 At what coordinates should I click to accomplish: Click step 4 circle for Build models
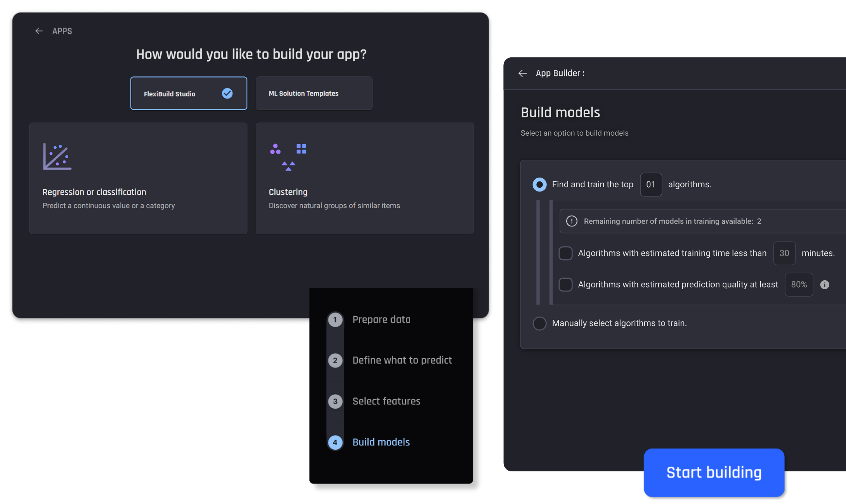point(335,442)
